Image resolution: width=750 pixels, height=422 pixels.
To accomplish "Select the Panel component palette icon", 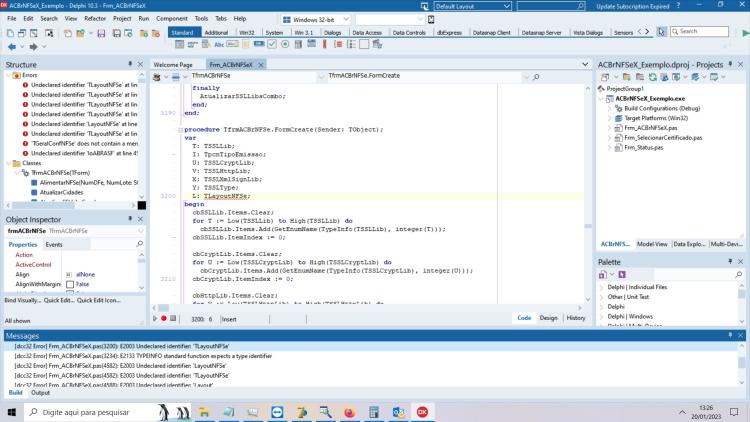I will click(364, 44).
